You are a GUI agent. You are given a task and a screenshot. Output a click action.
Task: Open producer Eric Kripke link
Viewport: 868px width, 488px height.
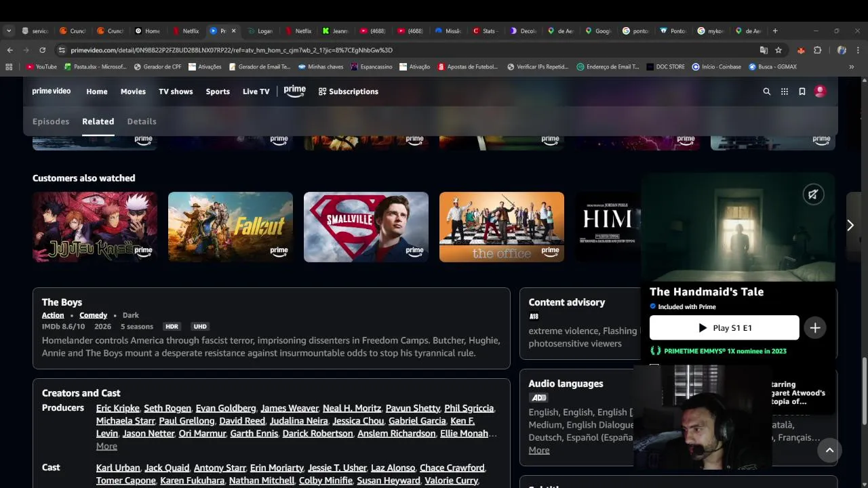118,408
